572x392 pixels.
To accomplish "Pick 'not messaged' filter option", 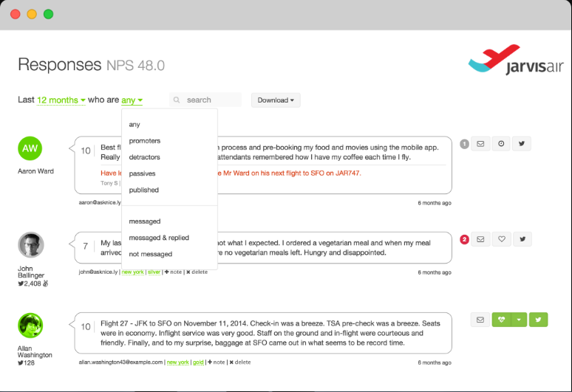I will [x=150, y=254].
